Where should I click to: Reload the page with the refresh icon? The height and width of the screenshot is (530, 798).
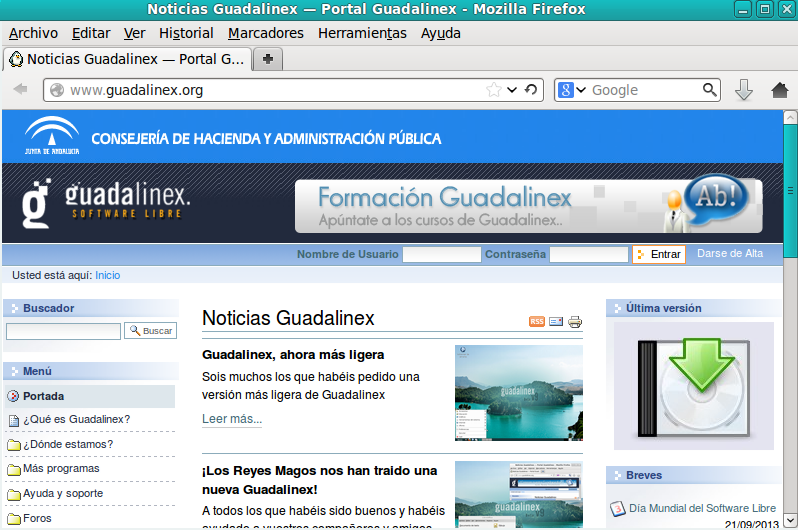[x=531, y=90]
